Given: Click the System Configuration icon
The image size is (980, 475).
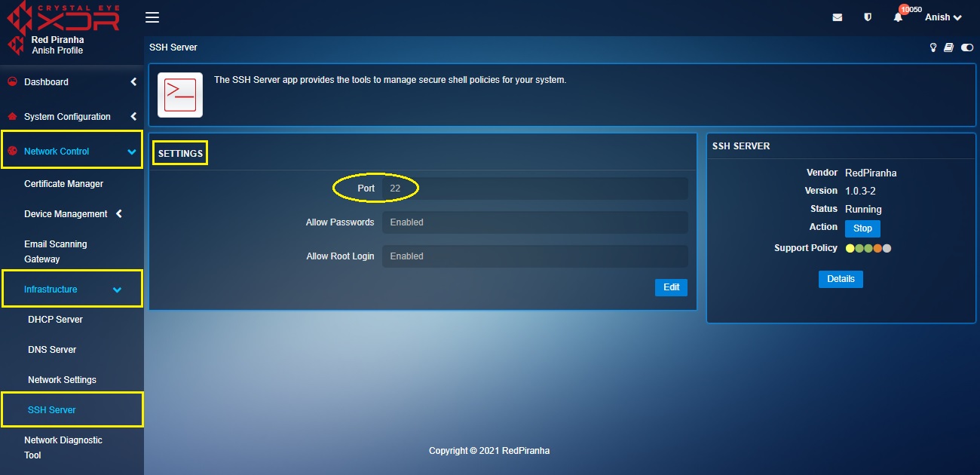Looking at the screenshot, I should point(11,117).
